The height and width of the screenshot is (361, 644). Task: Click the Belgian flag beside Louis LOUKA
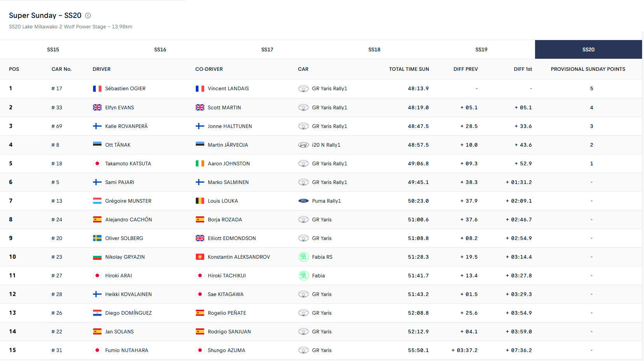(200, 201)
